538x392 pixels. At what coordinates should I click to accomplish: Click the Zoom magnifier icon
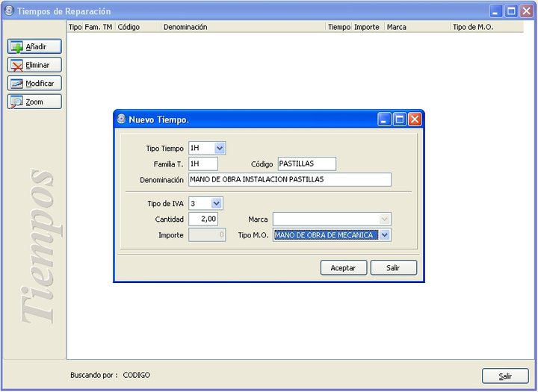tap(16, 102)
